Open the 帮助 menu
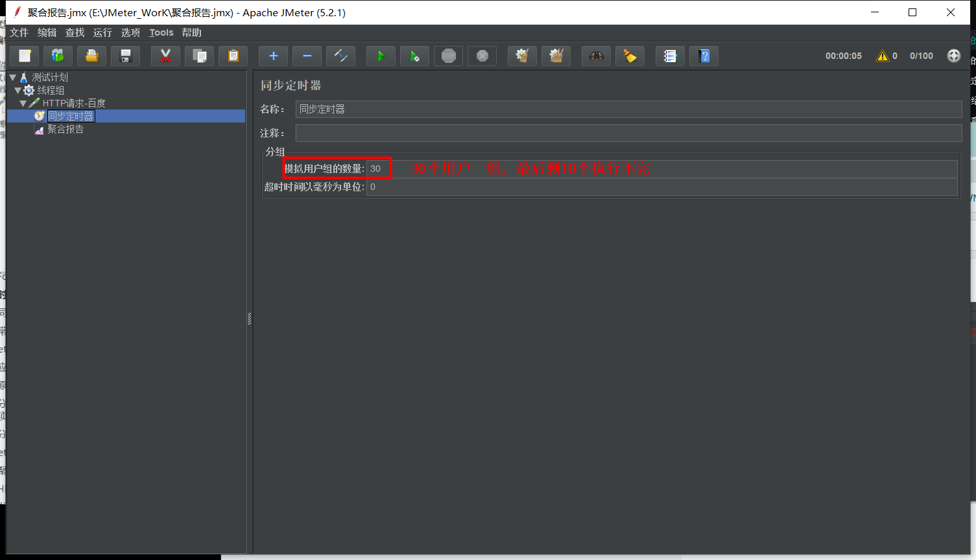976x560 pixels. coord(191,32)
